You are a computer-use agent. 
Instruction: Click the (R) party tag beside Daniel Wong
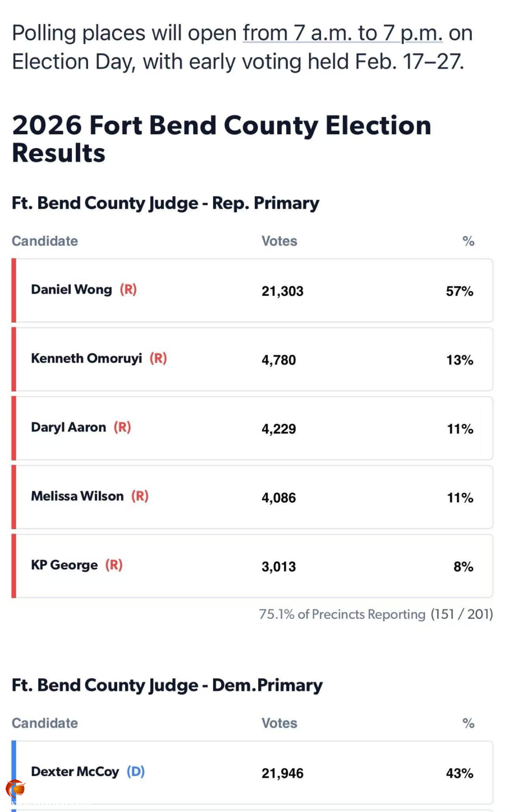pyautogui.click(x=128, y=290)
